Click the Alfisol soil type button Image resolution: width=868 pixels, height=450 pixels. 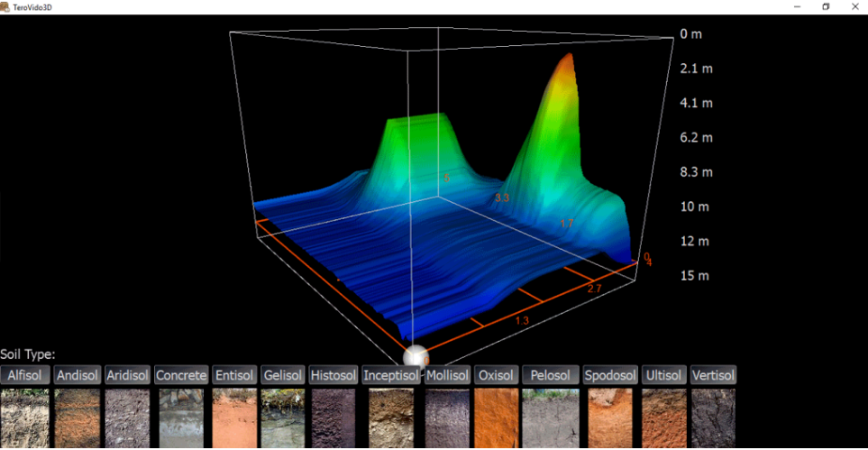click(25, 375)
